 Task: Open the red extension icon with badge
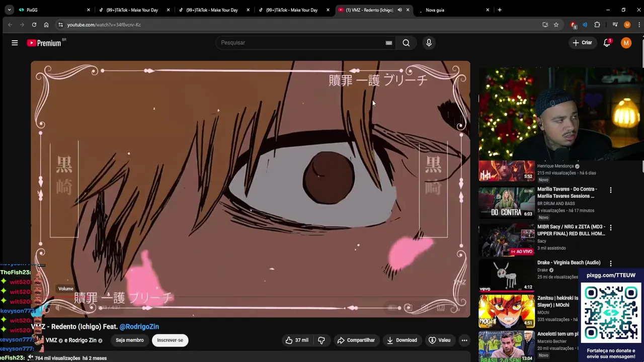pos(574,25)
